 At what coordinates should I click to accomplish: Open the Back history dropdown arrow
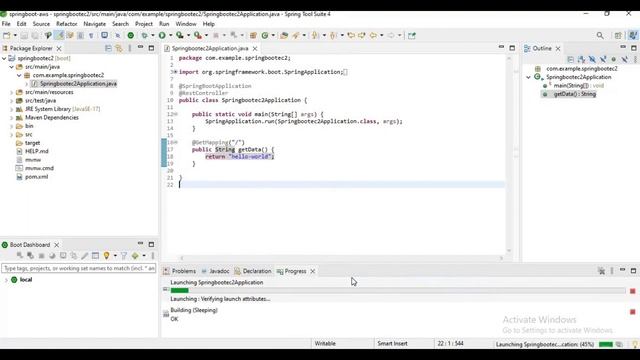[382, 36]
